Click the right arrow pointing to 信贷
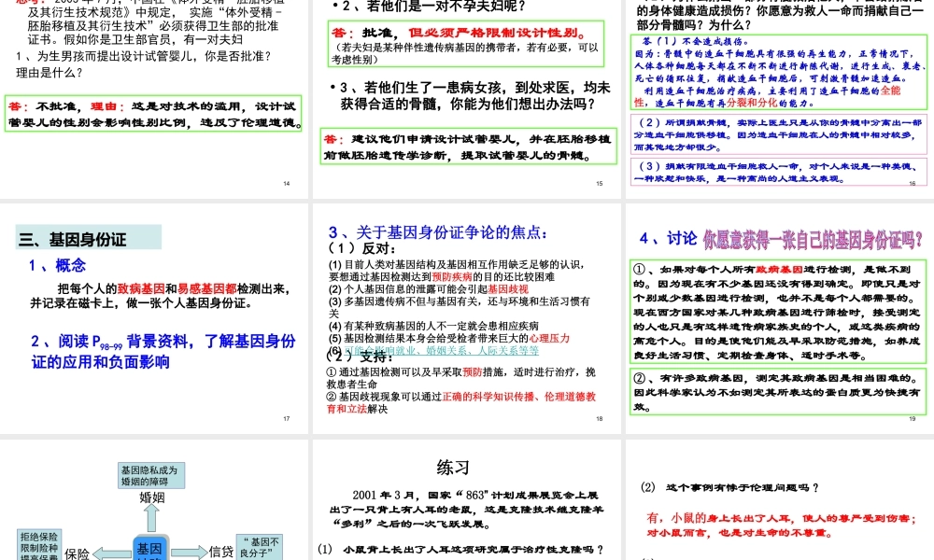Screen dimensions: 934x560 [x=190, y=553]
